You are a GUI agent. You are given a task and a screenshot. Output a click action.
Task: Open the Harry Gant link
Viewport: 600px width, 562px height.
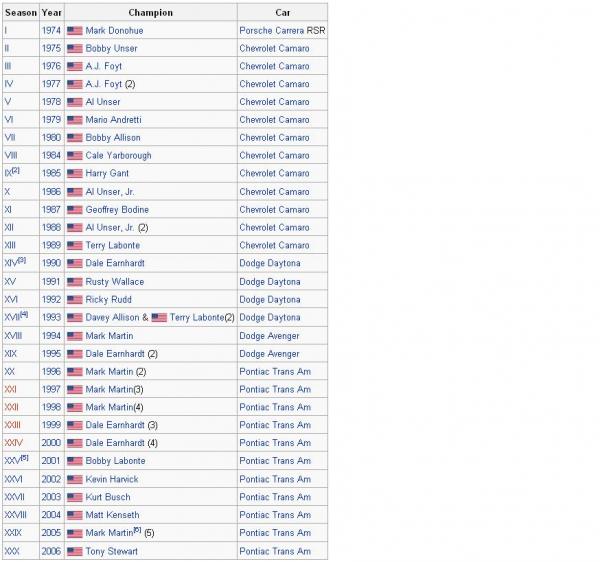click(x=107, y=173)
